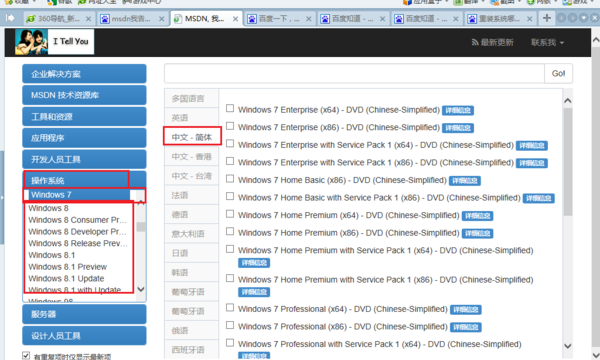The height and width of the screenshot is (360, 600).
Task: Click 详细信息 badge for Home Premium (x64)
Action: (x=478, y=216)
